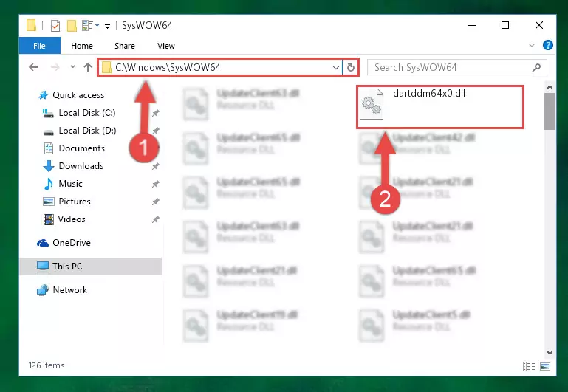The image size is (568, 392).
Task: Open Customize Quick Access Toolbar dropdown
Action: tap(107, 26)
